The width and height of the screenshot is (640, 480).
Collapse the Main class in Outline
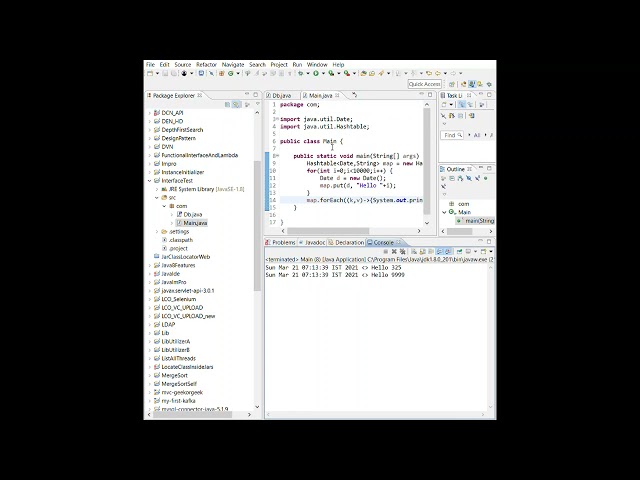tap(444, 212)
